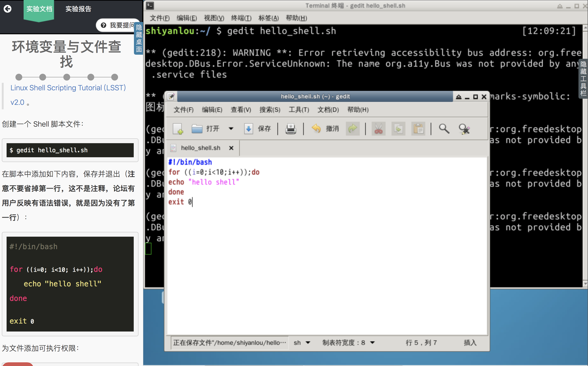The height and width of the screenshot is (366, 588).
Task: Click the copy icon in the gedit toolbar
Action: [x=398, y=128]
